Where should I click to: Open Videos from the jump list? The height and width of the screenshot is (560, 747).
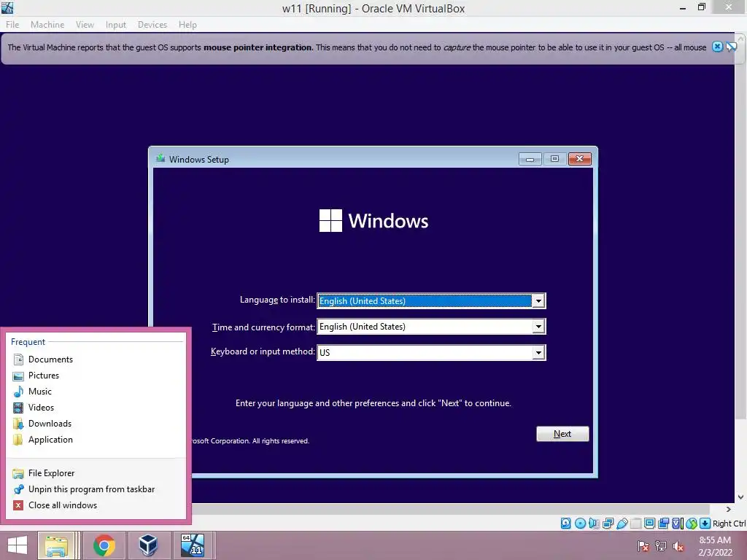(x=95, y=408)
